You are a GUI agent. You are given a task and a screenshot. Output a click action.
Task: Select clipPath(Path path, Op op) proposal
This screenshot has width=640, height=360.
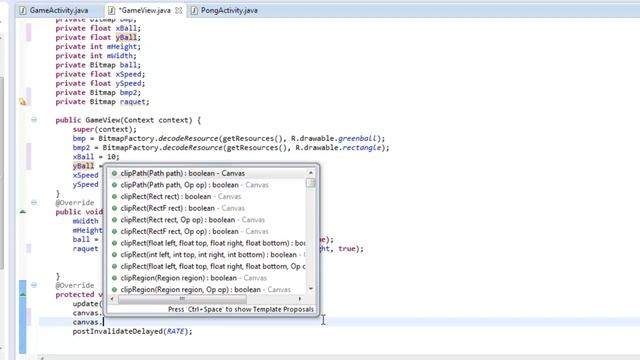[208, 185]
